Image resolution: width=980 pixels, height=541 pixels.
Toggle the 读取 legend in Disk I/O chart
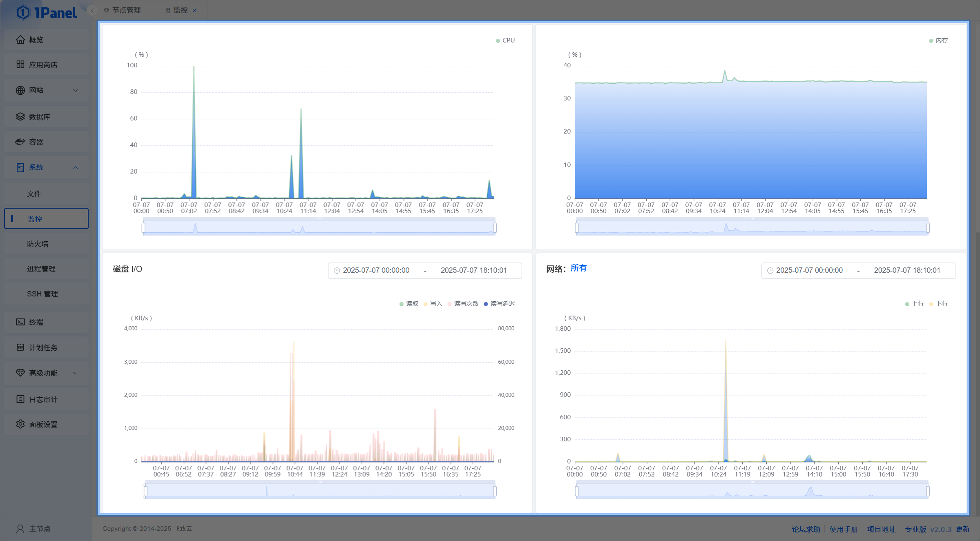409,304
